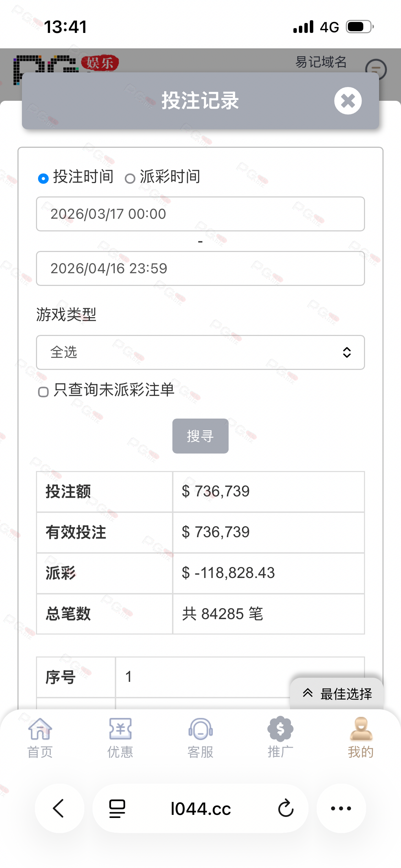Open the end date field 2026/04/16
The width and height of the screenshot is (401, 868).
pyautogui.click(x=200, y=268)
